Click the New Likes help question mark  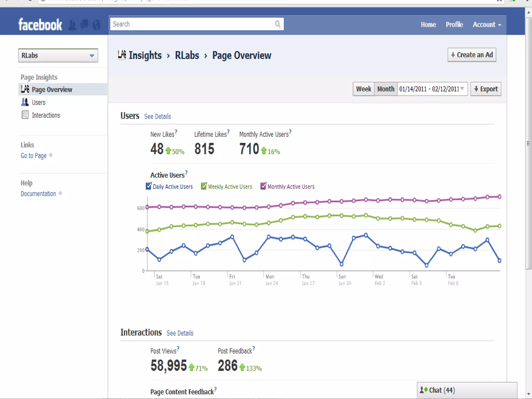[176, 131]
